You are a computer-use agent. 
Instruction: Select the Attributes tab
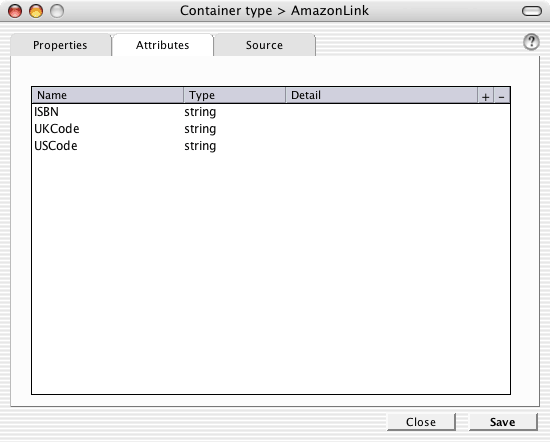pyautogui.click(x=162, y=45)
